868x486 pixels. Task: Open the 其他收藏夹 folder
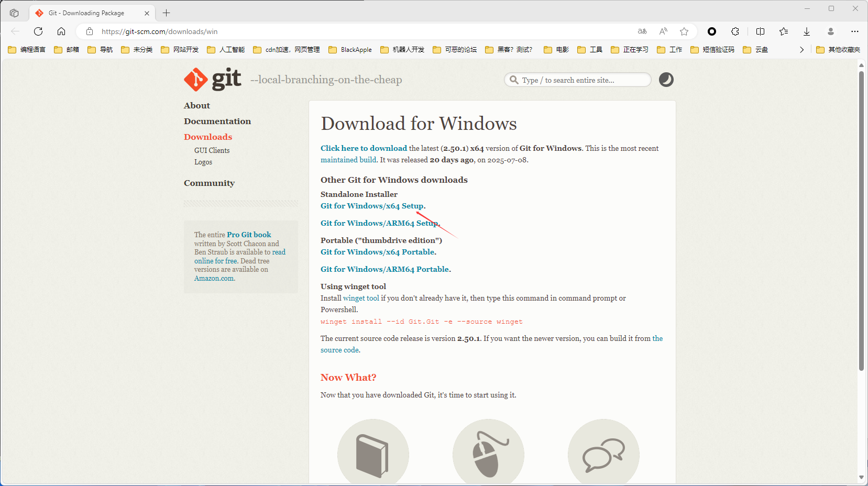tap(838, 50)
